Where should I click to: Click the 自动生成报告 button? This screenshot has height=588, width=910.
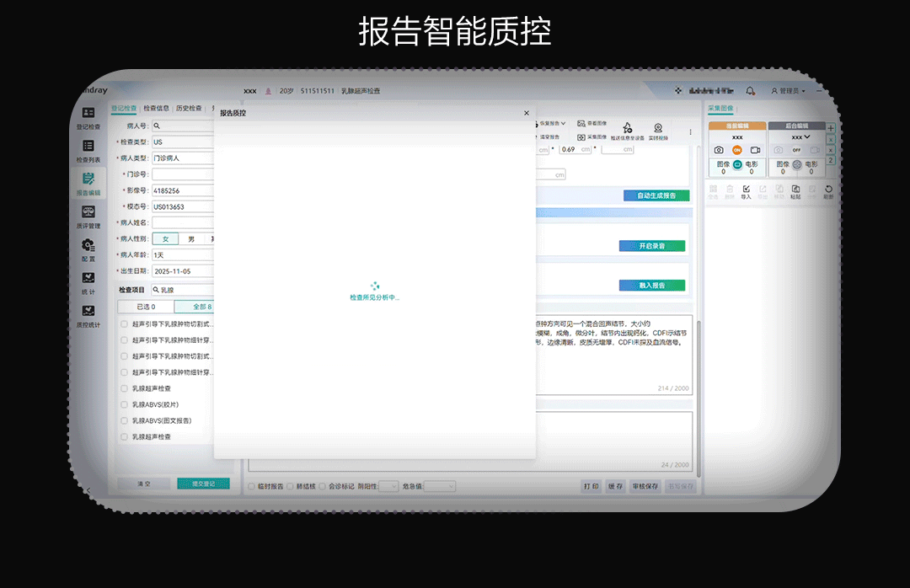coord(656,195)
